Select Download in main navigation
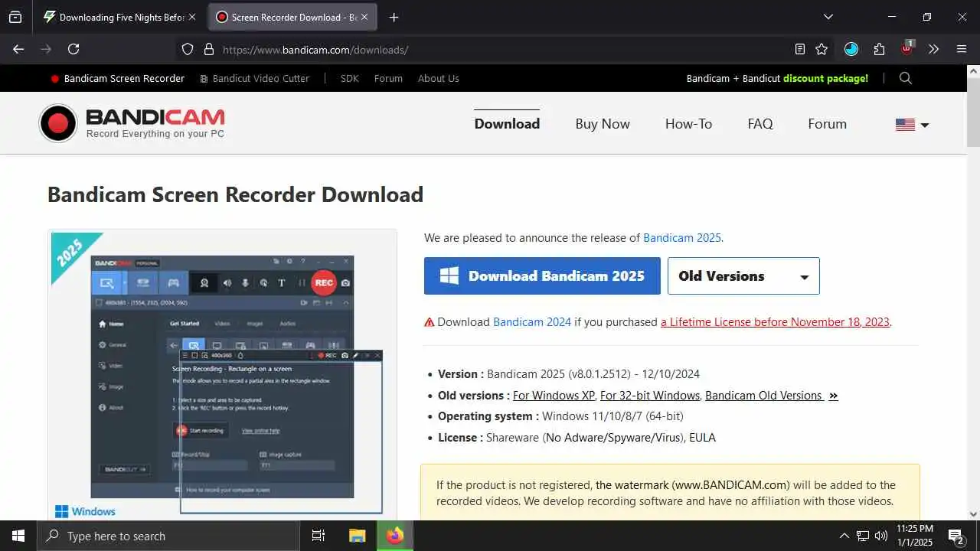980x551 pixels. [507, 124]
